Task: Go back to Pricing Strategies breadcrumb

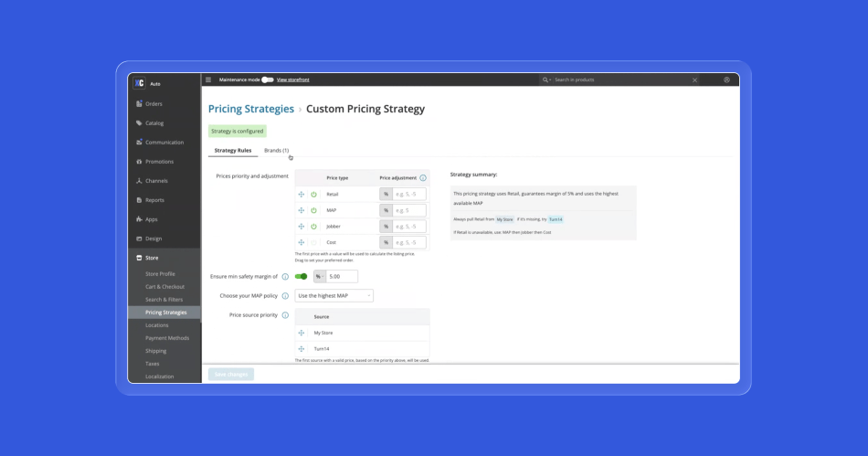Action: (x=251, y=109)
